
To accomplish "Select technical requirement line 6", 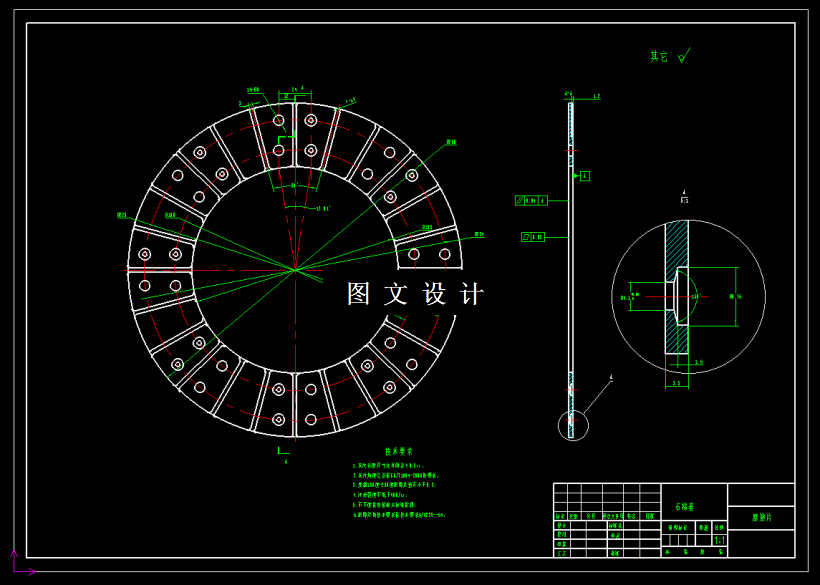I will point(400,515).
